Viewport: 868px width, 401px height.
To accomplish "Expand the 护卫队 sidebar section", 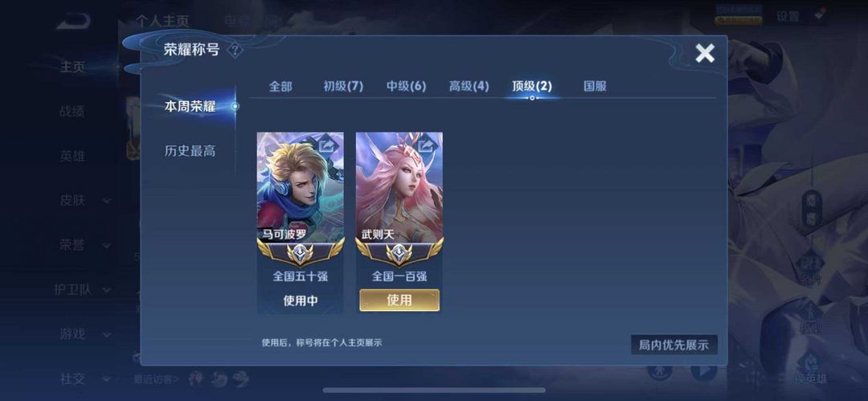I will pos(83,289).
